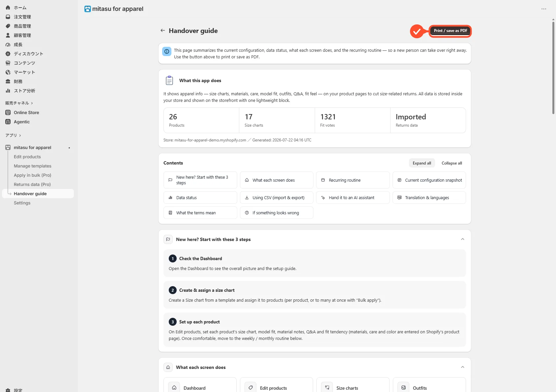Click the ストア分析 analytics bar chart icon

click(x=8, y=91)
